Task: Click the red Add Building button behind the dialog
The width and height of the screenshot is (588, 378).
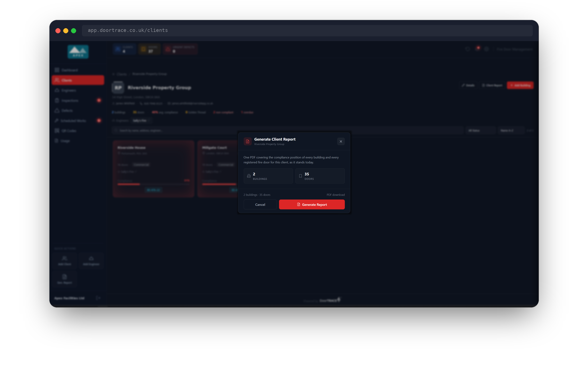Action: tap(520, 85)
